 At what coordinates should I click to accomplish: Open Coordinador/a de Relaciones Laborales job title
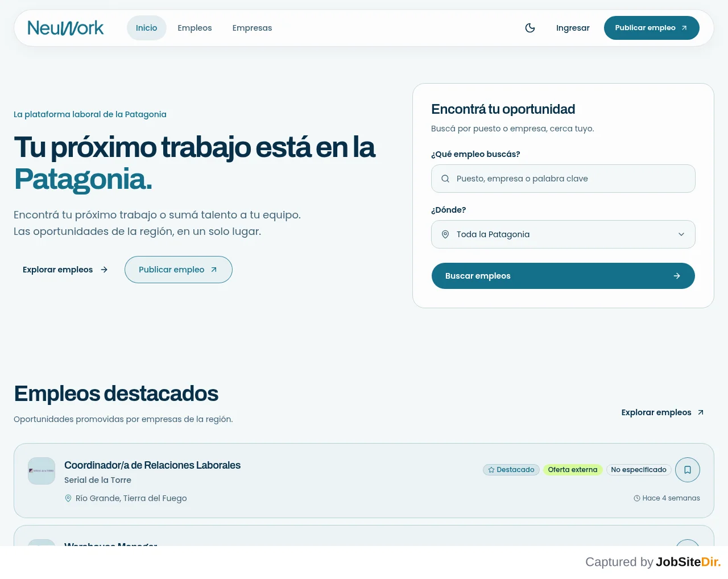(152, 465)
